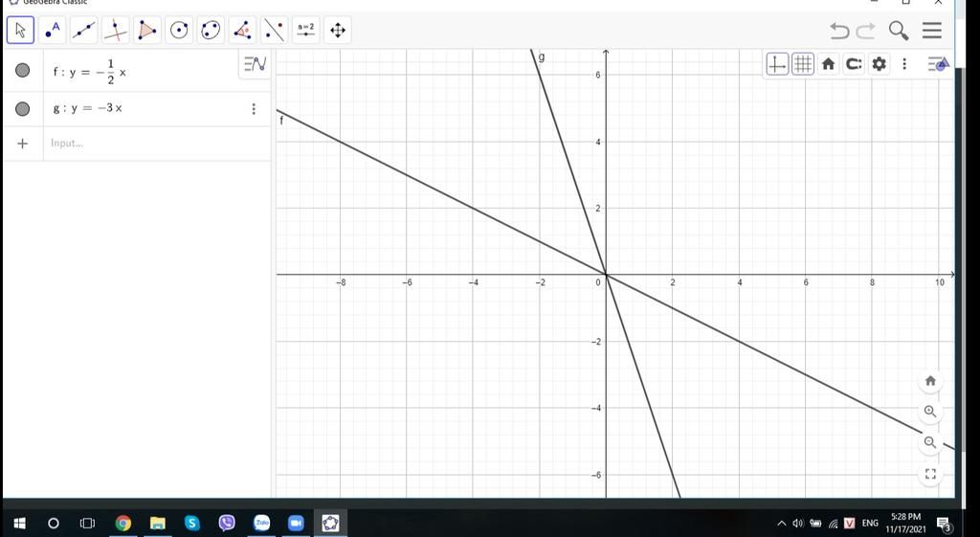Viewport: 980px width, 537px height.
Task: Open Viber from taskbar
Action: [227, 524]
